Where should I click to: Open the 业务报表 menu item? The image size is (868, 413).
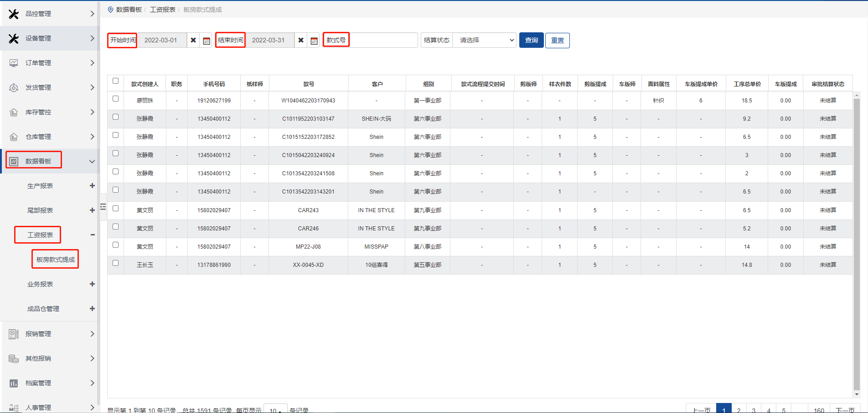40,284
